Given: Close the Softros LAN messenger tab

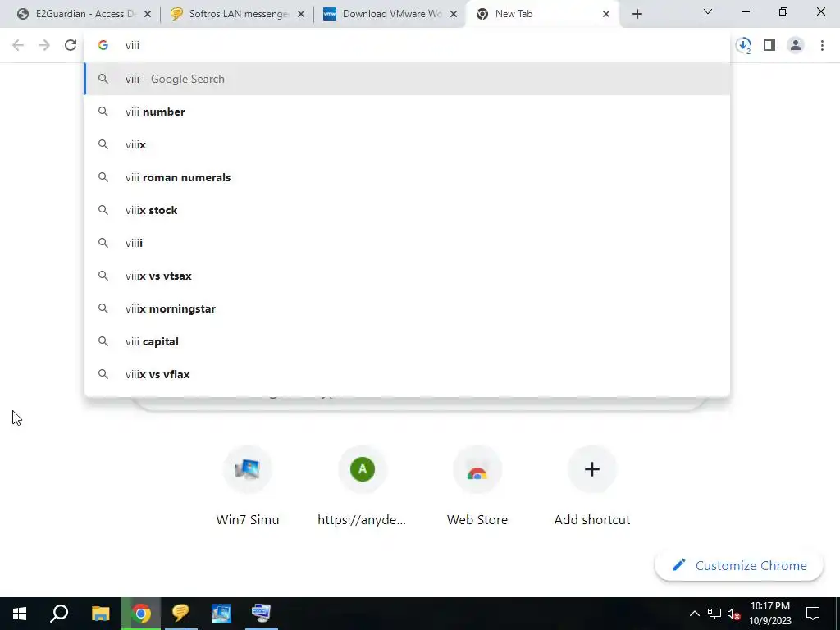Looking at the screenshot, I should coord(301,14).
